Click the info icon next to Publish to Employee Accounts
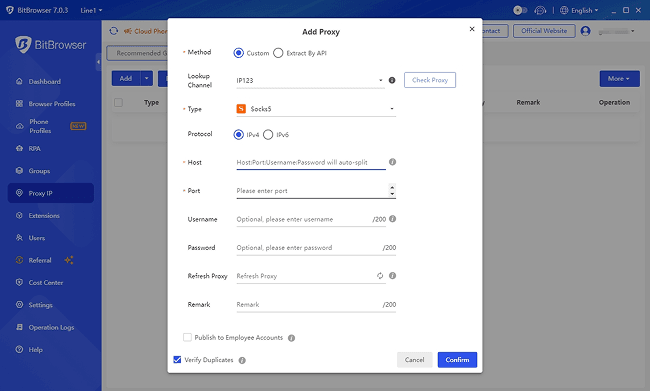 (291, 338)
